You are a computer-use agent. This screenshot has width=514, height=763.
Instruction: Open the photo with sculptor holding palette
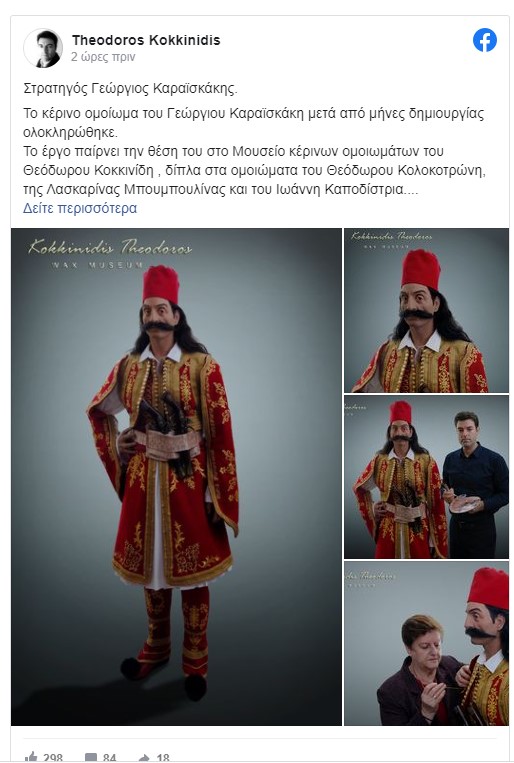tap(426, 477)
